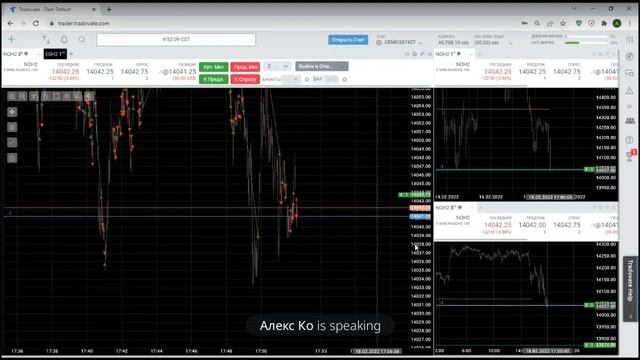Click the search magnifier icon in Tradovate header
Image resolution: width=640 pixels, height=360 pixels.
82,40
